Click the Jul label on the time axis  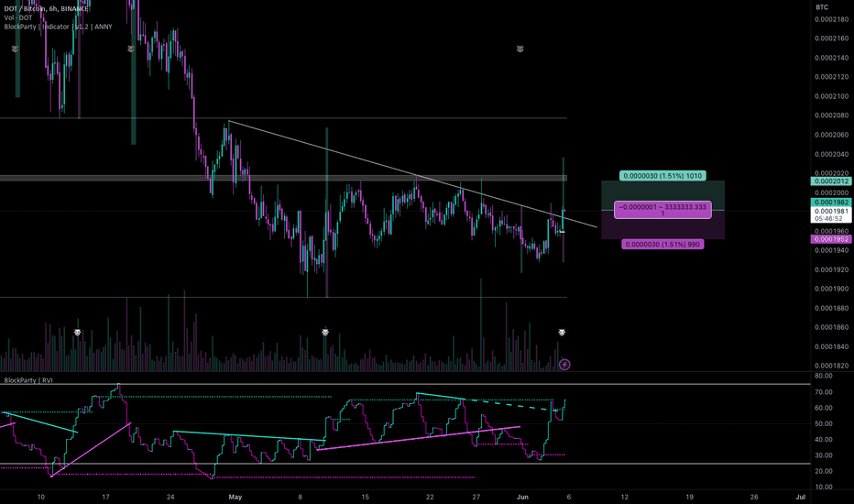[801, 497]
